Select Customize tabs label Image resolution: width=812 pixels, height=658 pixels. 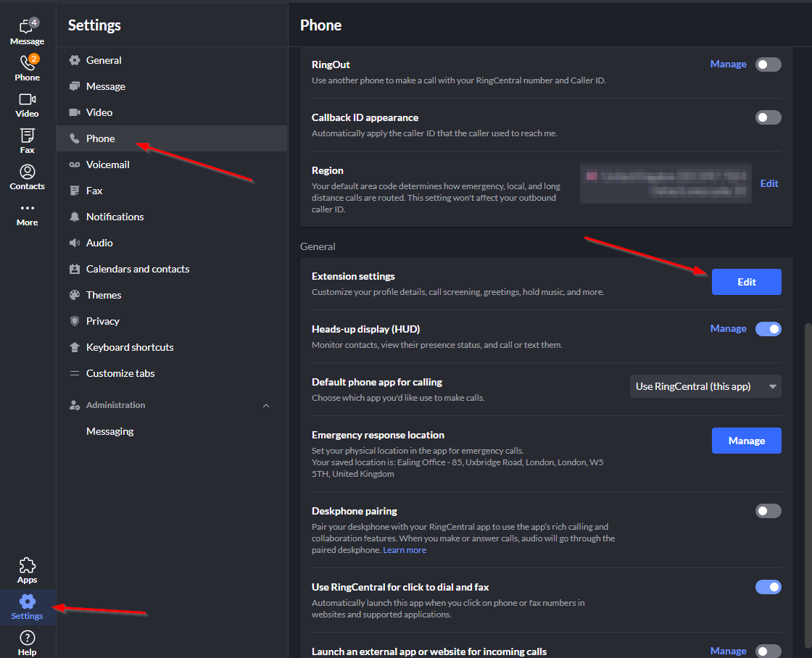click(x=120, y=373)
